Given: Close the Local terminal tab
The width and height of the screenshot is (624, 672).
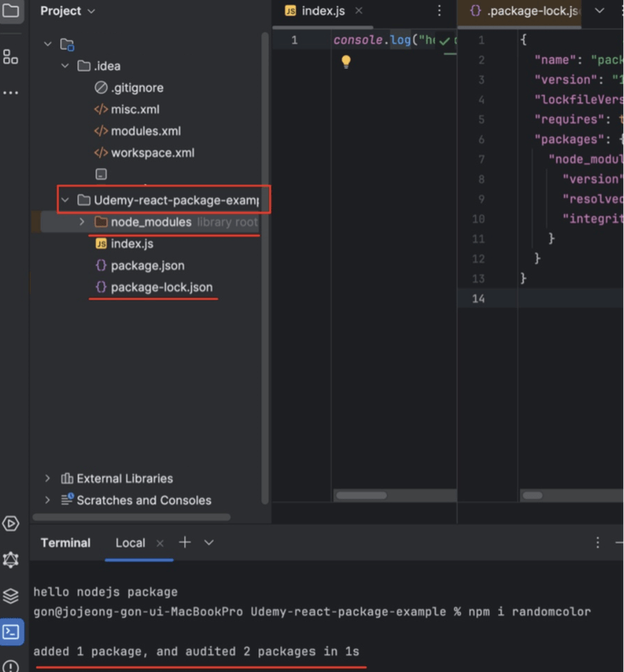Looking at the screenshot, I should tap(160, 543).
